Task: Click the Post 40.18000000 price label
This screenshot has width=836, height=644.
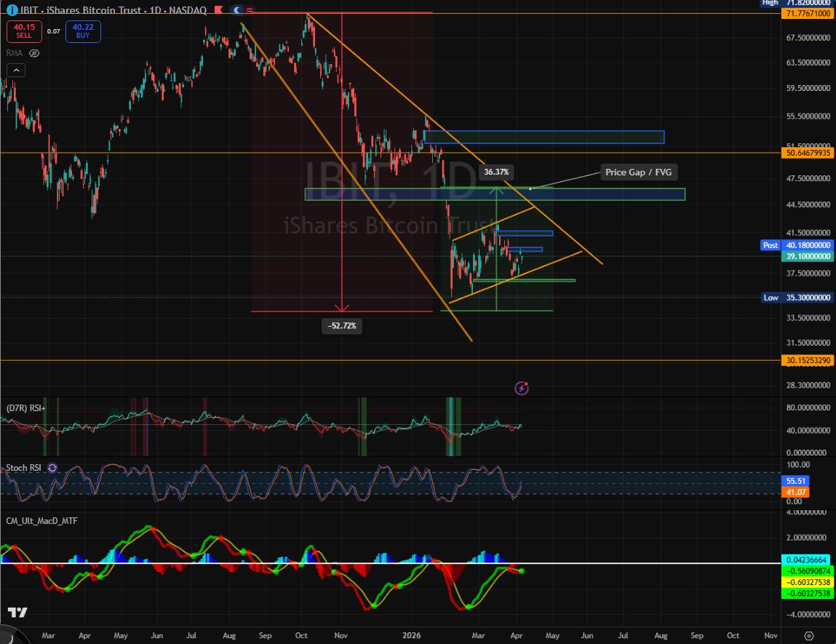Action: (x=797, y=245)
